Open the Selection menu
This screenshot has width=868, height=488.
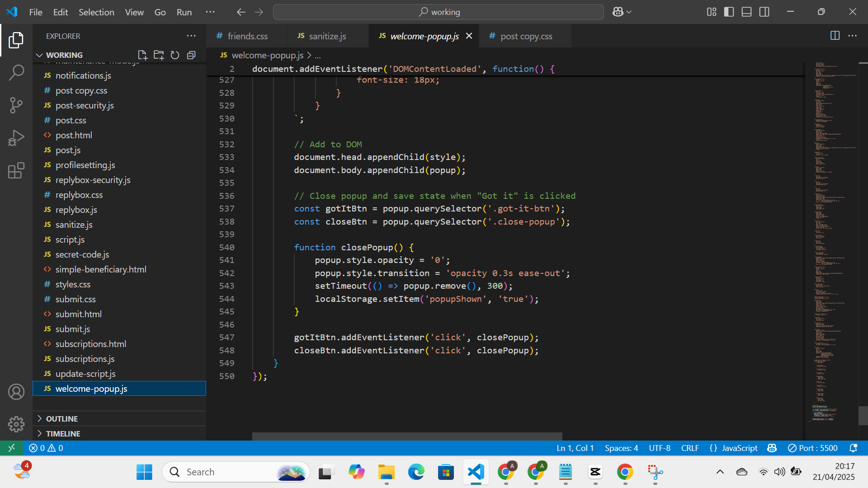click(x=96, y=12)
